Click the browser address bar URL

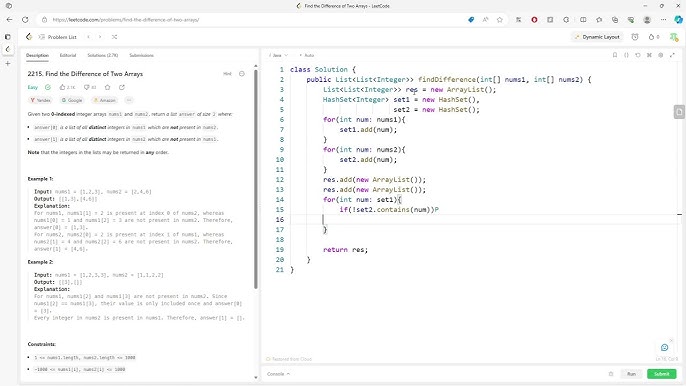[x=126, y=20]
